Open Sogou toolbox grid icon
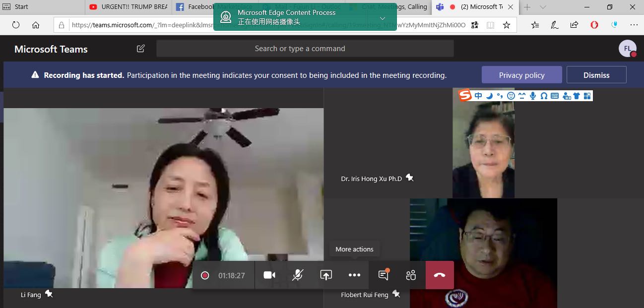The height and width of the screenshot is (308, 644). click(x=587, y=96)
